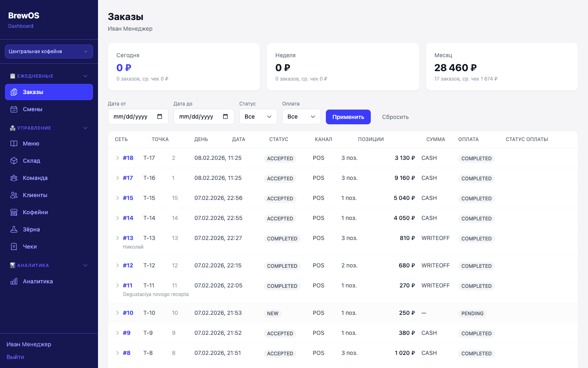Open the Центральная кофейня location selector
588x368 pixels.
coord(49,52)
